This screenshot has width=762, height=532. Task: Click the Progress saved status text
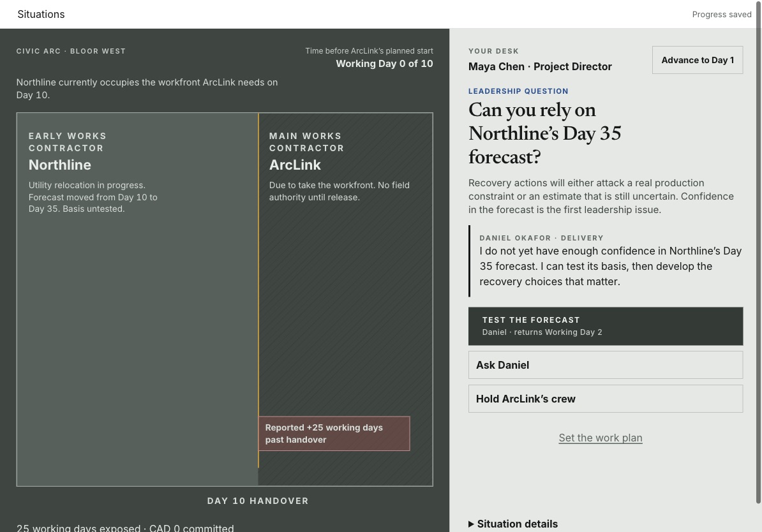pyautogui.click(x=722, y=15)
